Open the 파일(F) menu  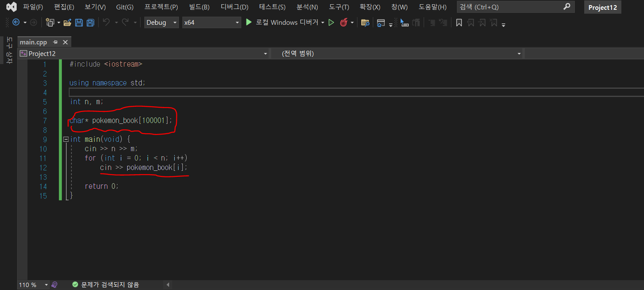[x=33, y=7]
